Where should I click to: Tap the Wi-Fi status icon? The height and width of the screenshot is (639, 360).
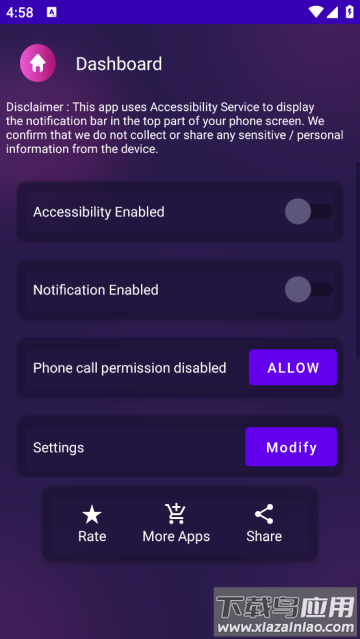click(x=316, y=12)
